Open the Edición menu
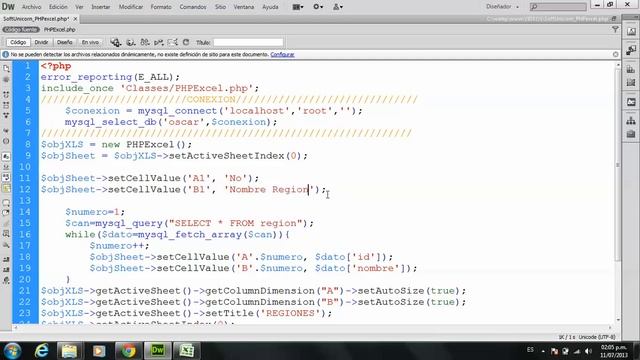 point(58,7)
